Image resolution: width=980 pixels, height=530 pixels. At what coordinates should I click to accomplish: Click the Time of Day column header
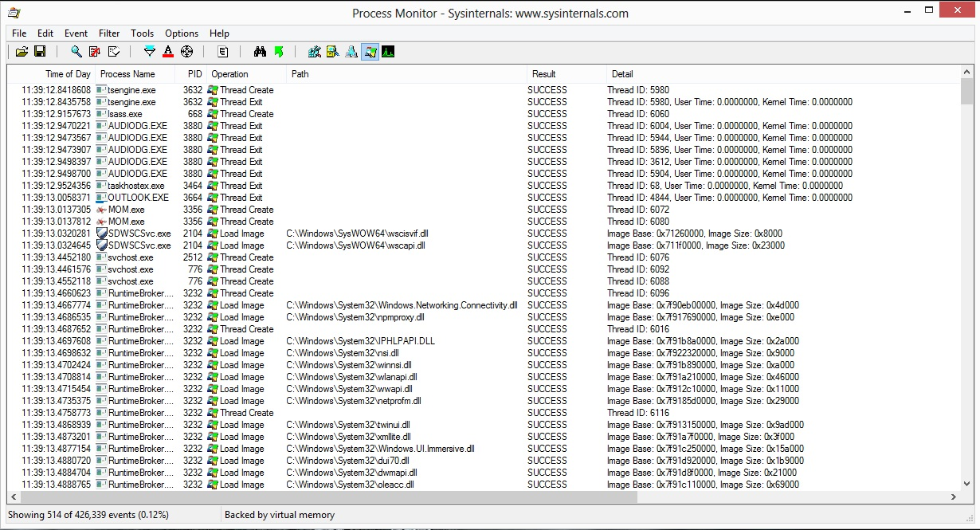pos(51,74)
